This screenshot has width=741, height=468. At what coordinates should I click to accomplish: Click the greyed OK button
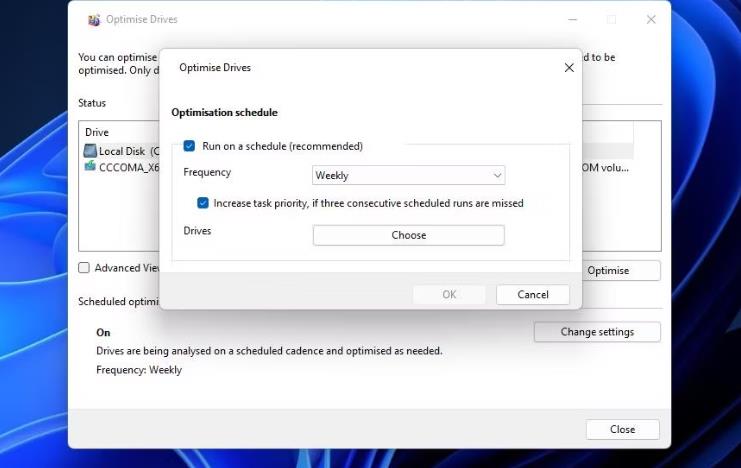(449, 295)
